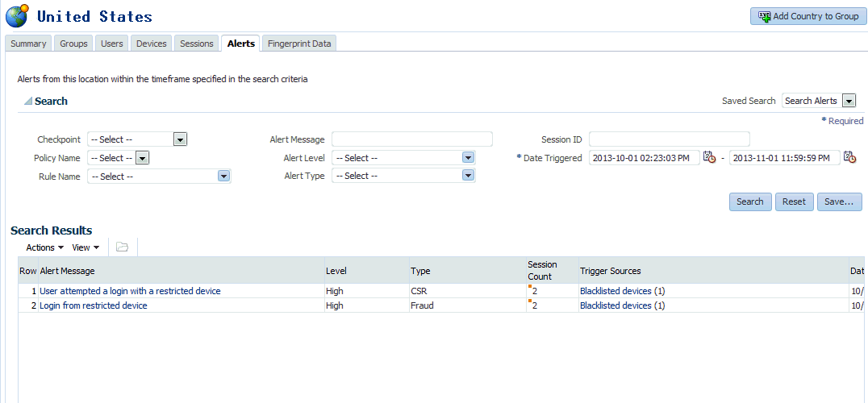Switch to the Groups tab
This screenshot has width=868, height=403.
[73, 44]
